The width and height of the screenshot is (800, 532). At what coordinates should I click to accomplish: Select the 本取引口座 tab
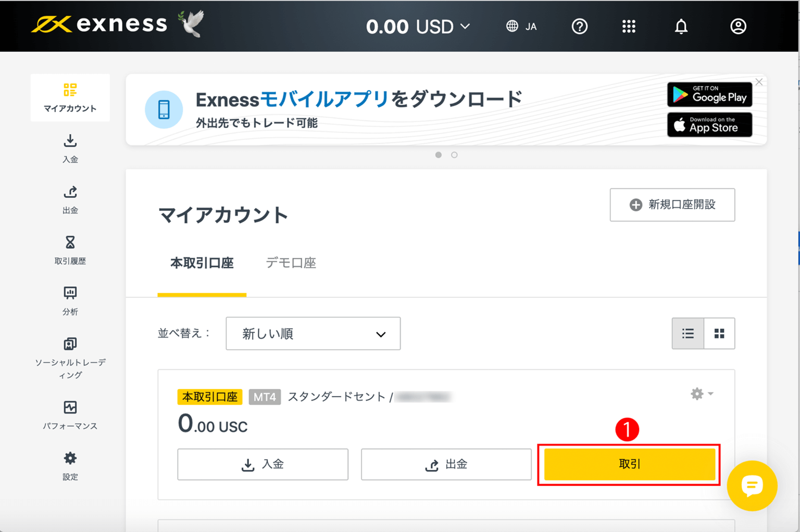[x=202, y=263]
